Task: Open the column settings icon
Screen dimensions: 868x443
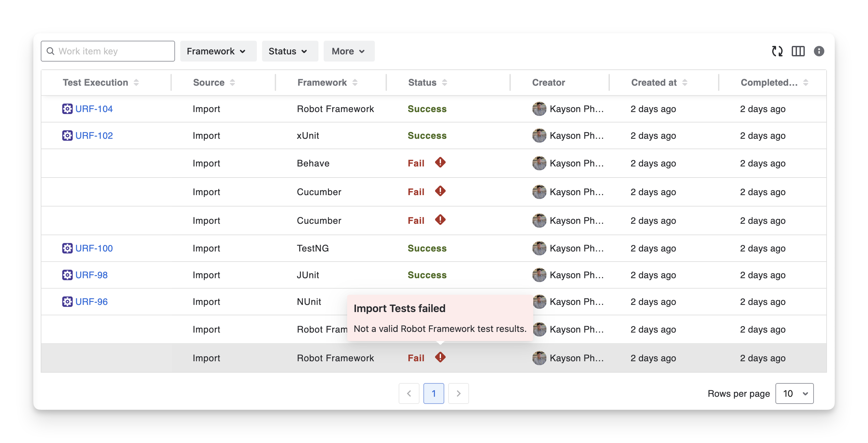Action: pos(798,51)
